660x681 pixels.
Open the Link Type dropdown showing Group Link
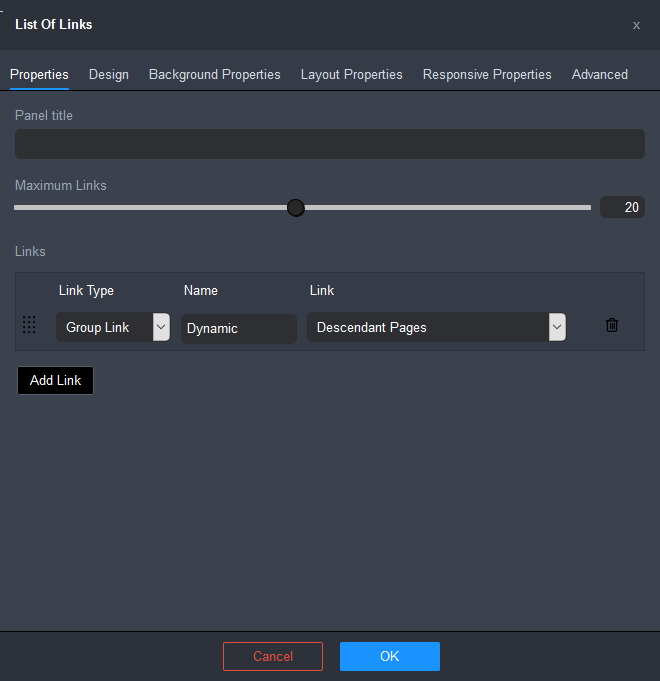point(112,327)
